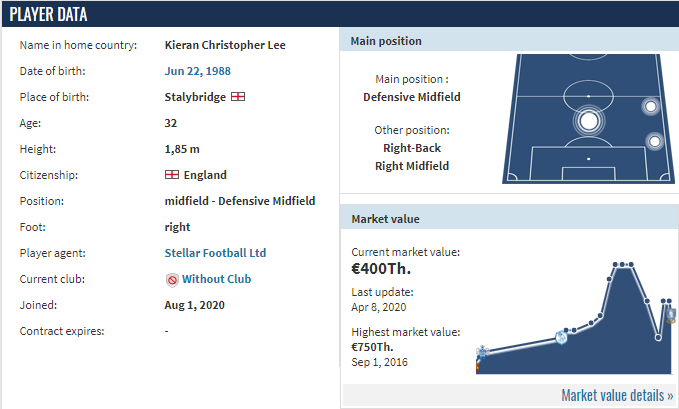Open Market value details link

[x=617, y=395]
